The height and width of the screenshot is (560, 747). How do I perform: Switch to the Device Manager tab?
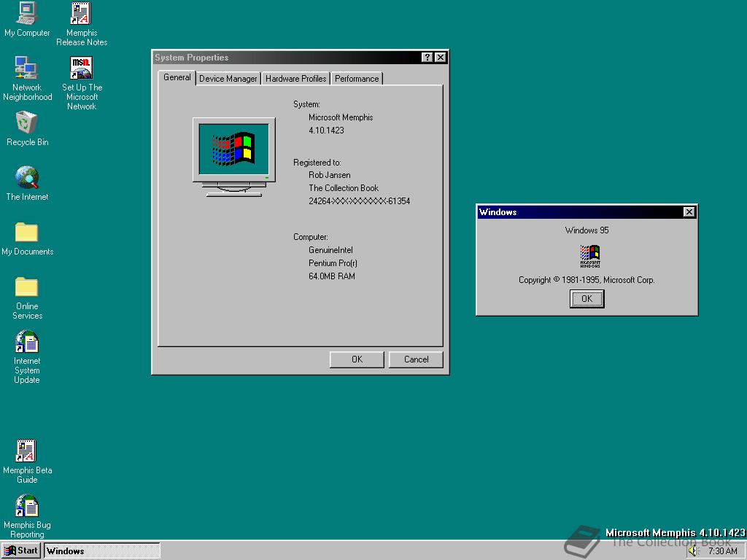coord(228,79)
